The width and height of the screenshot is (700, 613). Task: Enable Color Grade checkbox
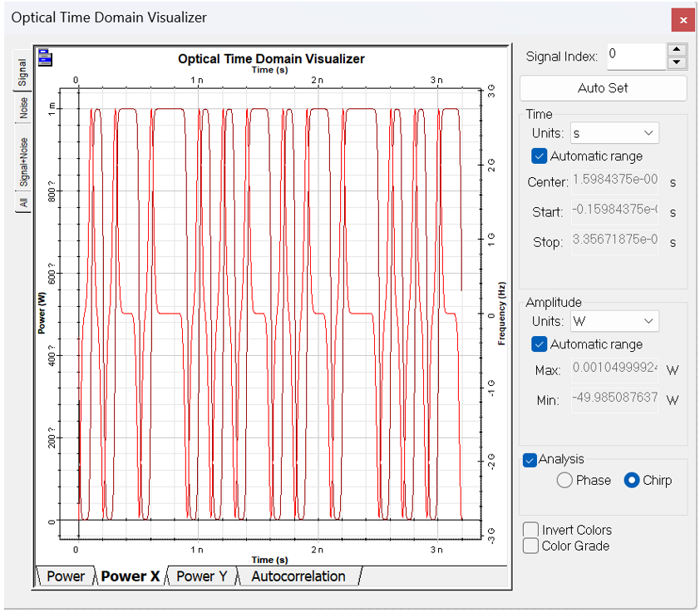tap(530, 546)
